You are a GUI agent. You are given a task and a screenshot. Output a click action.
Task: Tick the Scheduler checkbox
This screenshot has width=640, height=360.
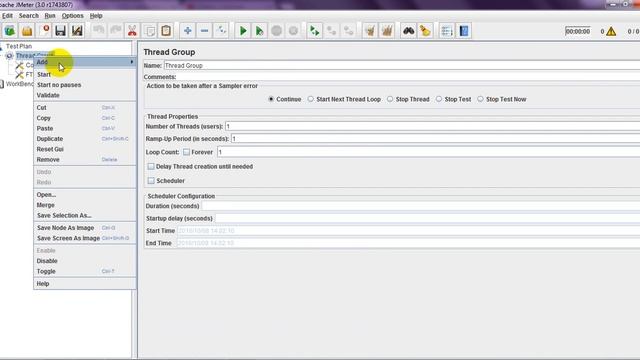(x=151, y=180)
